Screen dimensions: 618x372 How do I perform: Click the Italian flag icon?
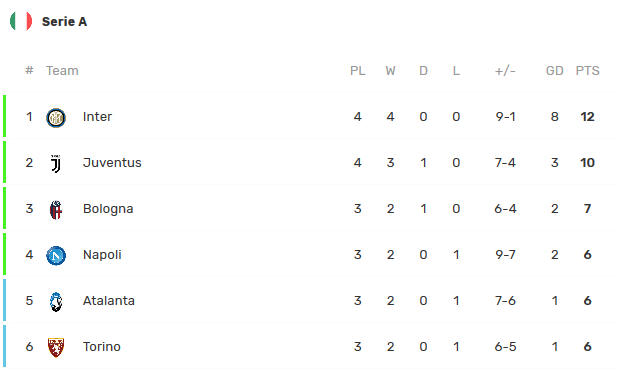point(21,21)
